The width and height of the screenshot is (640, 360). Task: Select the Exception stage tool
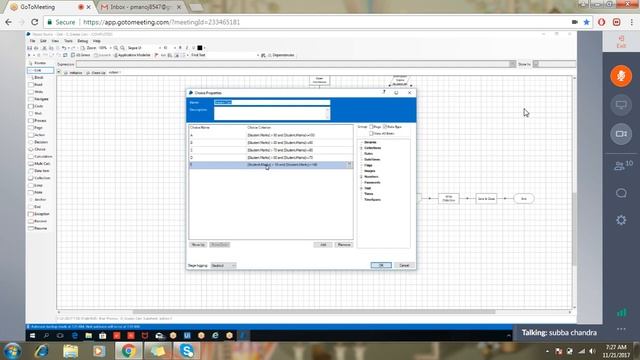39,214
